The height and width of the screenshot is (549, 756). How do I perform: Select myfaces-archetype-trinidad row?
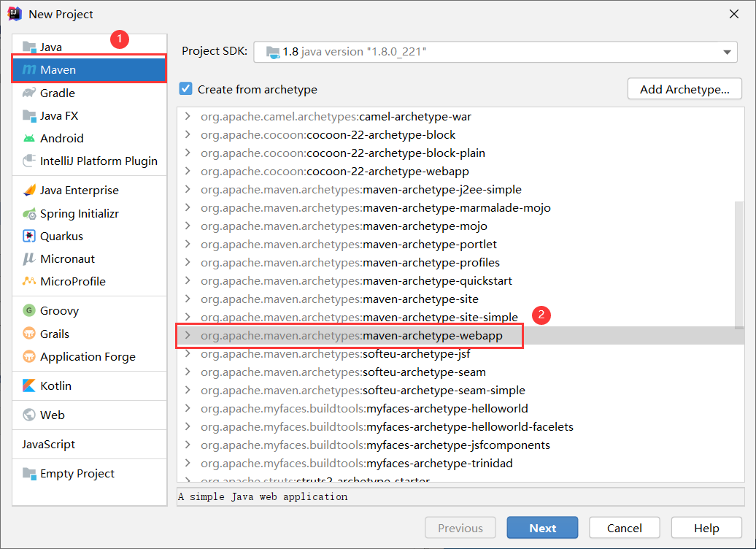pyautogui.click(x=461, y=463)
